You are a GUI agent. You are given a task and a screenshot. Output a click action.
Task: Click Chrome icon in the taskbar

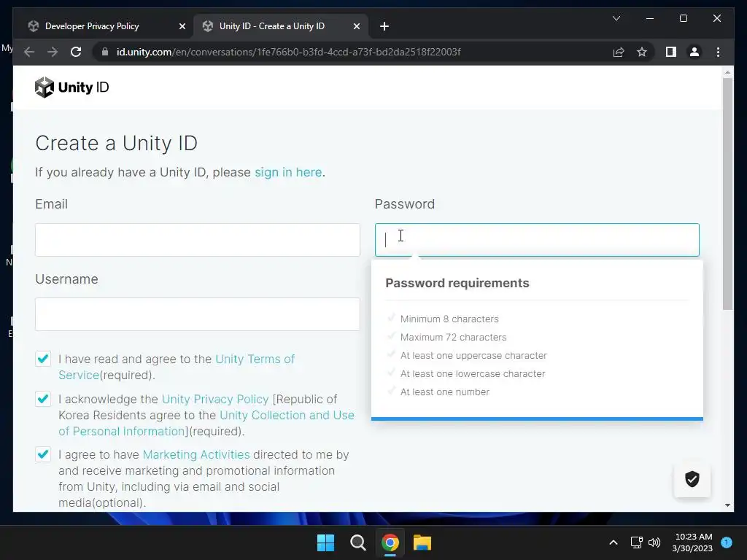click(390, 542)
